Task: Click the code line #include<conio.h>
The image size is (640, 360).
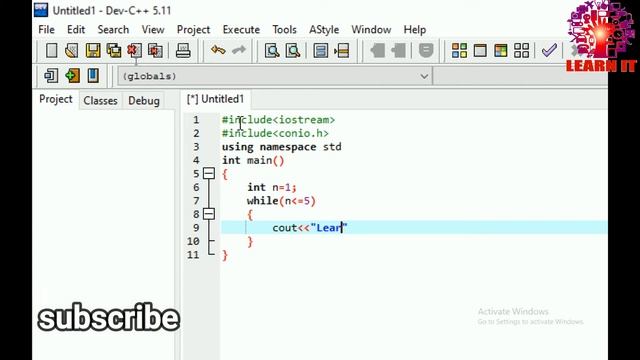Action: pyautogui.click(x=275, y=133)
